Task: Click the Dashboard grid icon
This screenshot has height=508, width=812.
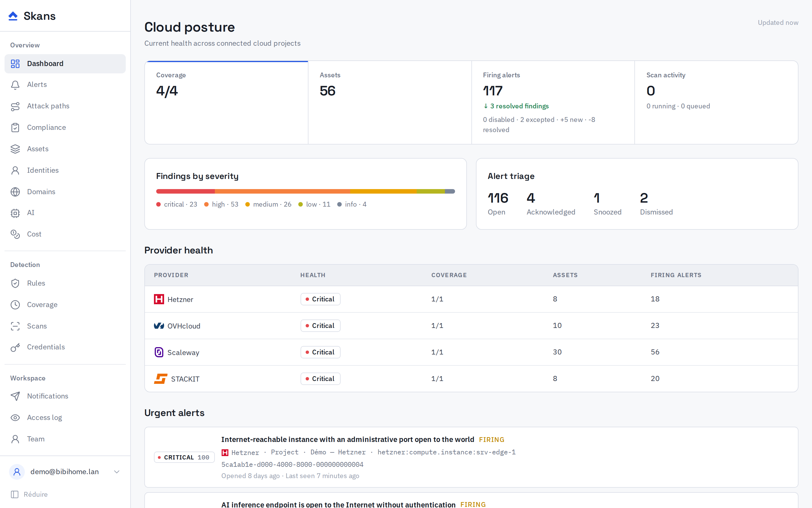Action: click(x=15, y=63)
